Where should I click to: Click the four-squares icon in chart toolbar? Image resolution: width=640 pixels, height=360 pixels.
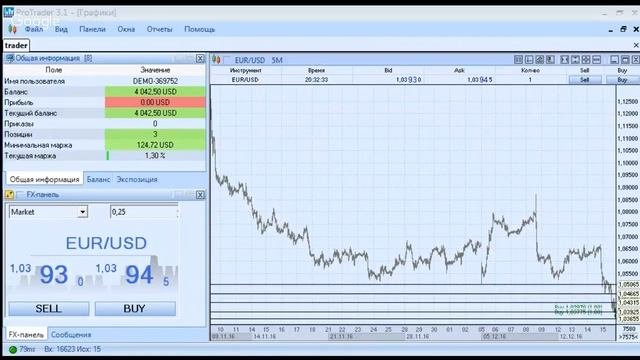(586, 60)
